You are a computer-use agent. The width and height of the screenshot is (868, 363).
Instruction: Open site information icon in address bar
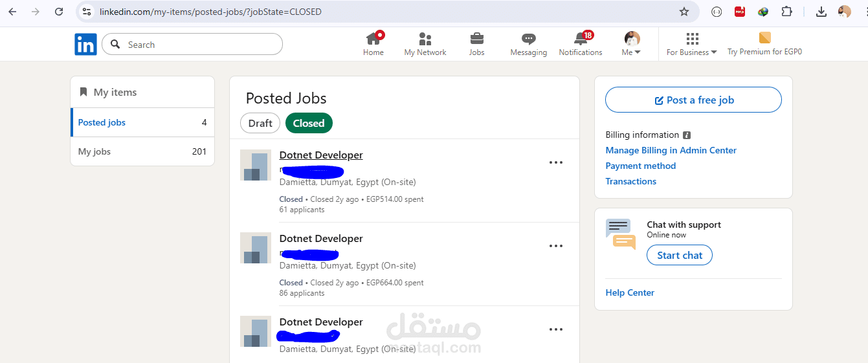coord(87,12)
